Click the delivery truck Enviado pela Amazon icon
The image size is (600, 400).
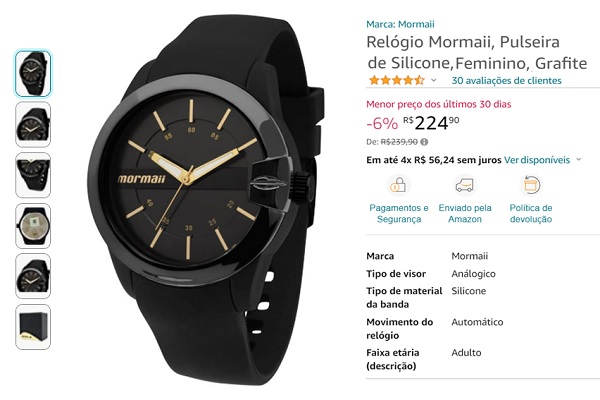click(x=465, y=185)
